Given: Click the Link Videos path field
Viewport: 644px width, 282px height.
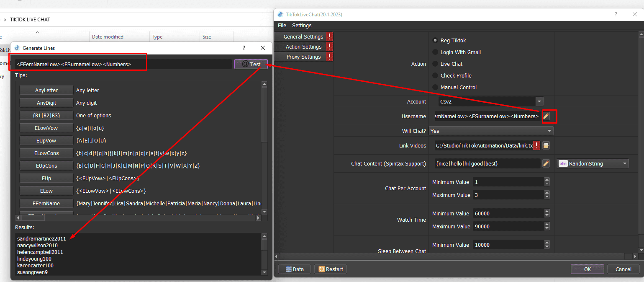Looking at the screenshot, I should pos(484,145).
